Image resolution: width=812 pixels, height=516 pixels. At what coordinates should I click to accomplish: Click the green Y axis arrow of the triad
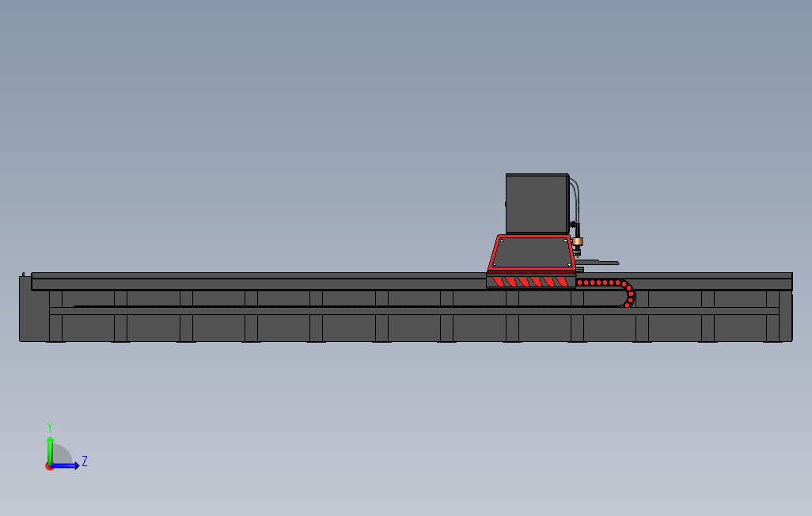tap(50, 450)
